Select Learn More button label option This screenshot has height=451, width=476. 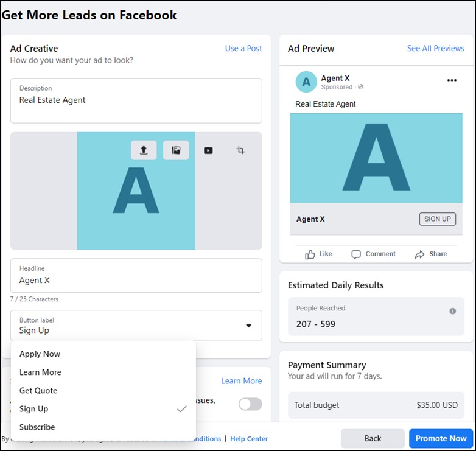click(40, 372)
